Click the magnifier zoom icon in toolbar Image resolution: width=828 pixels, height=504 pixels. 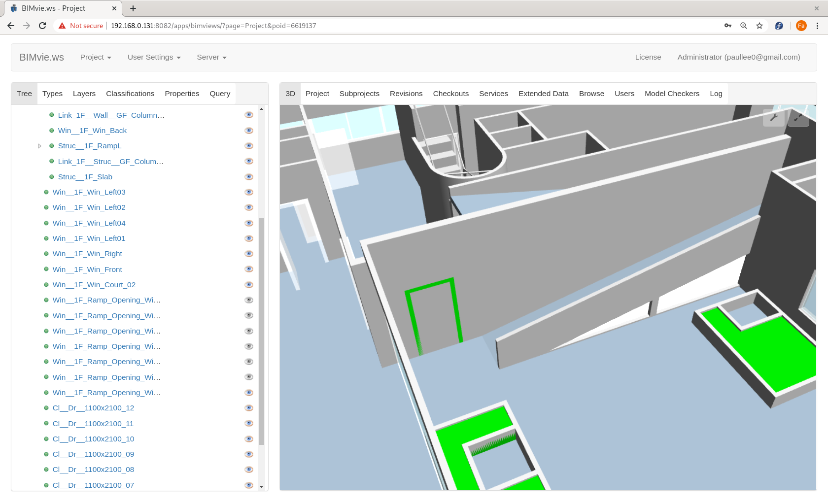(744, 26)
